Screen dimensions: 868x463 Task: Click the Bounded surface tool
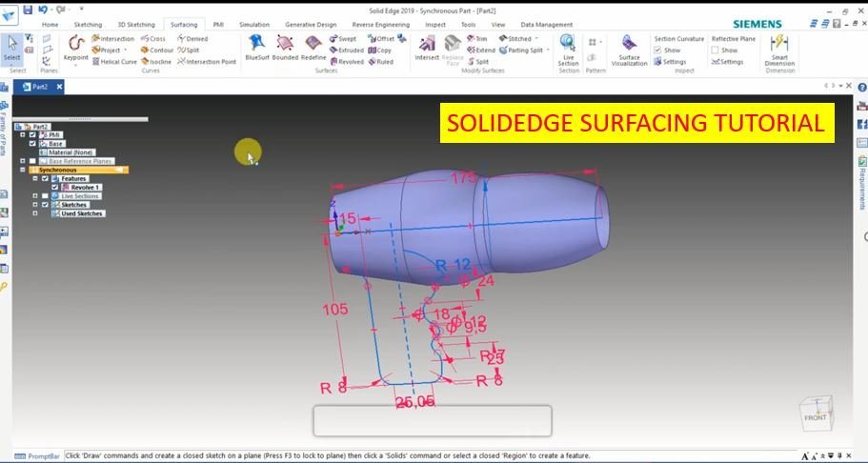[285, 47]
